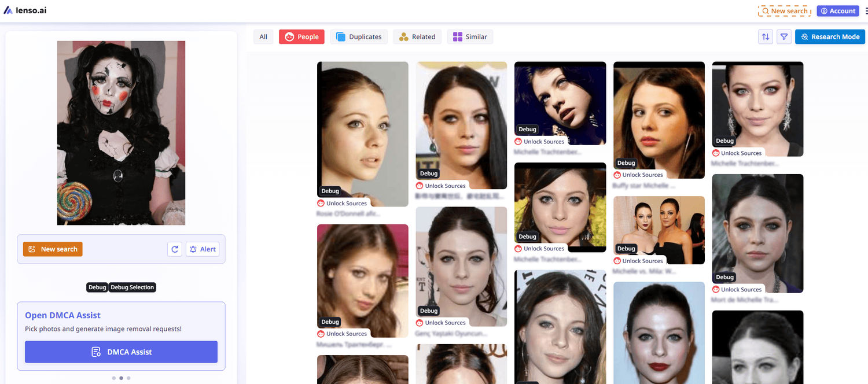The height and width of the screenshot is (384, 868).
Task: Click the Debug badge below the left panel
Action: pyautogui.click(x=97, y=287)
